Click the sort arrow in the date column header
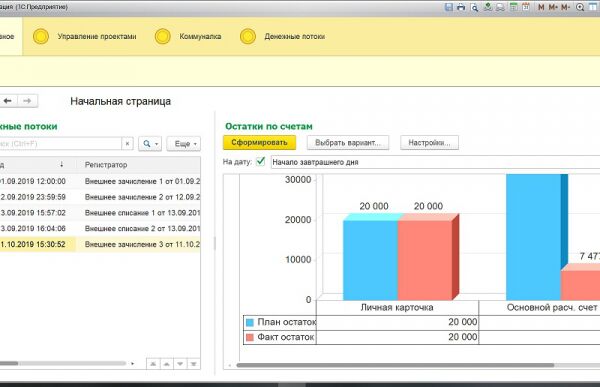This screenshot has height=387, width=600. pyautogui.click(x=61, y=164)
